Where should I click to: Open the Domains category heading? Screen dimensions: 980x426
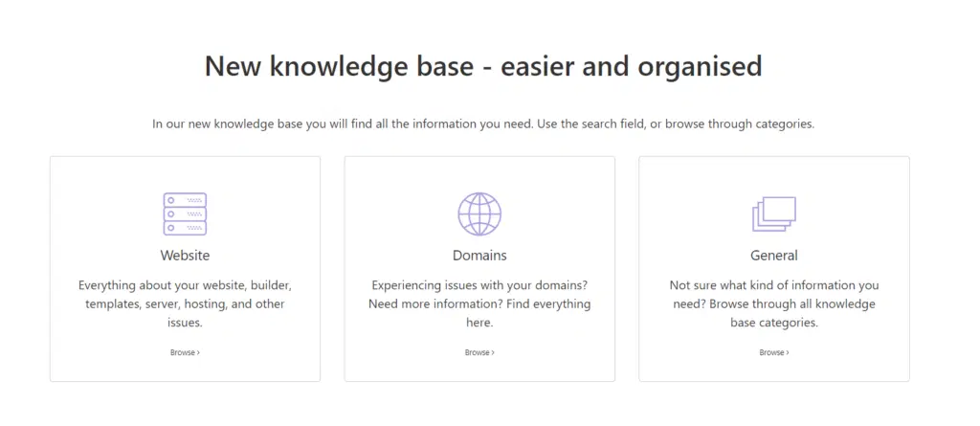[479, 256]
